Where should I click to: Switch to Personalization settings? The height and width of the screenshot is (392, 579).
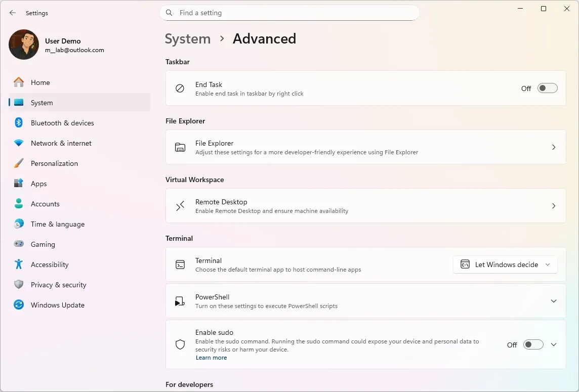[54, 163]
